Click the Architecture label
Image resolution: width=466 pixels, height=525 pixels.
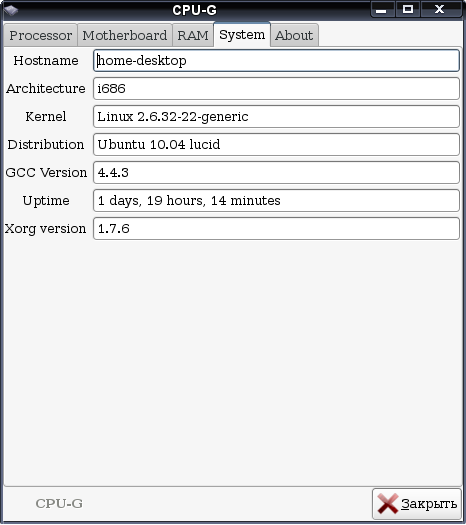[46, 89]
